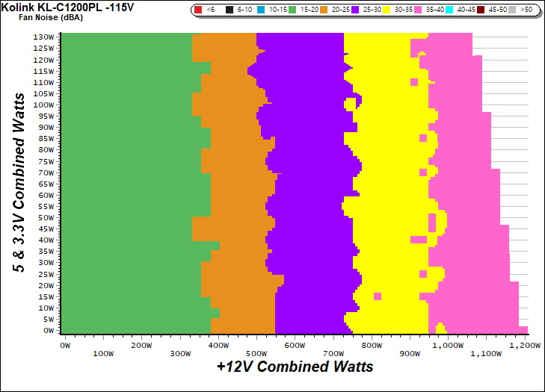The width and height of the screenshot is (545, 392).
Task: Click the black 6-10 dBA legend swatch
Action: [x=229, y=10]
